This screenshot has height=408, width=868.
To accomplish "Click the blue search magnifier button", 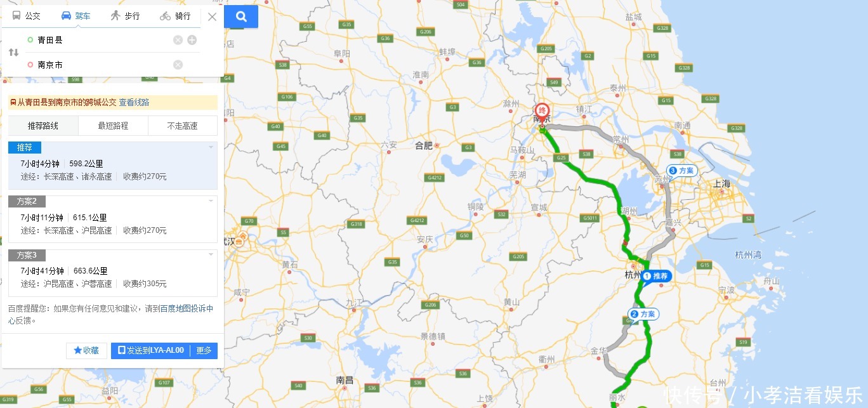I will pos(241,16).
